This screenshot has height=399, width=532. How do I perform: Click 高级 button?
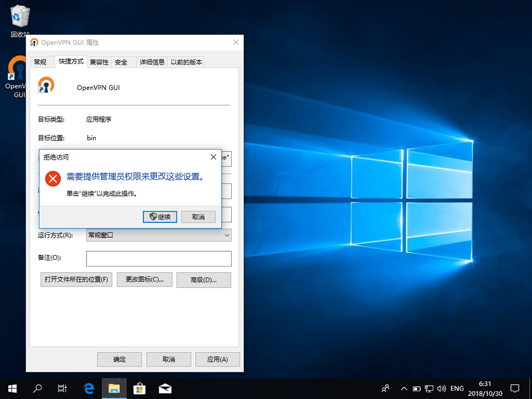(x=204, y=280)
